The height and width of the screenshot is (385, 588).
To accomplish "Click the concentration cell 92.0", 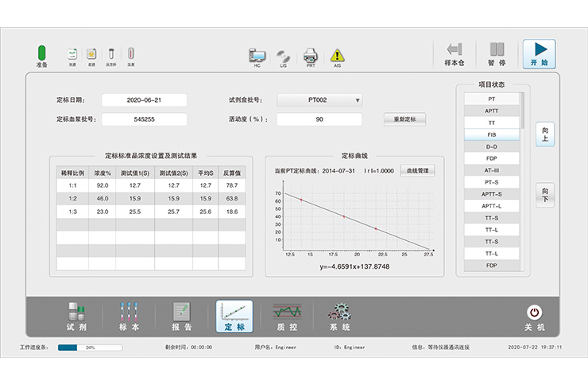I will click(x=103, y=186).
